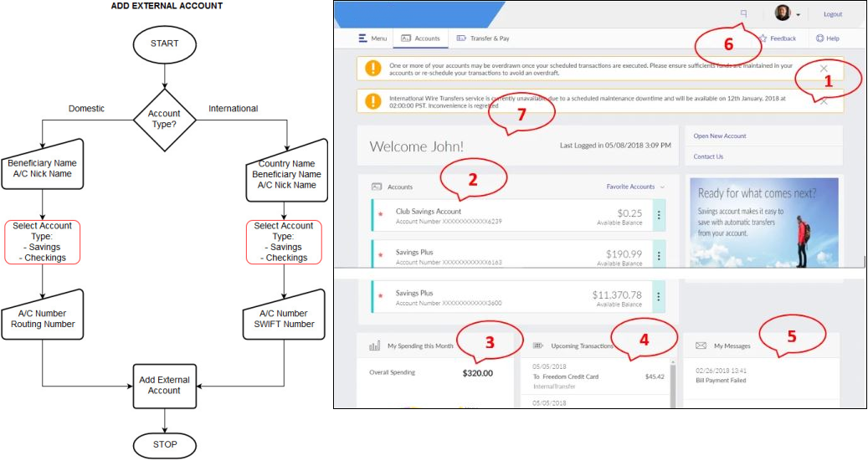Click the Upcoming Transactions scrollbar
Viewport: 868px width, 471px height.
pos(673,383)
